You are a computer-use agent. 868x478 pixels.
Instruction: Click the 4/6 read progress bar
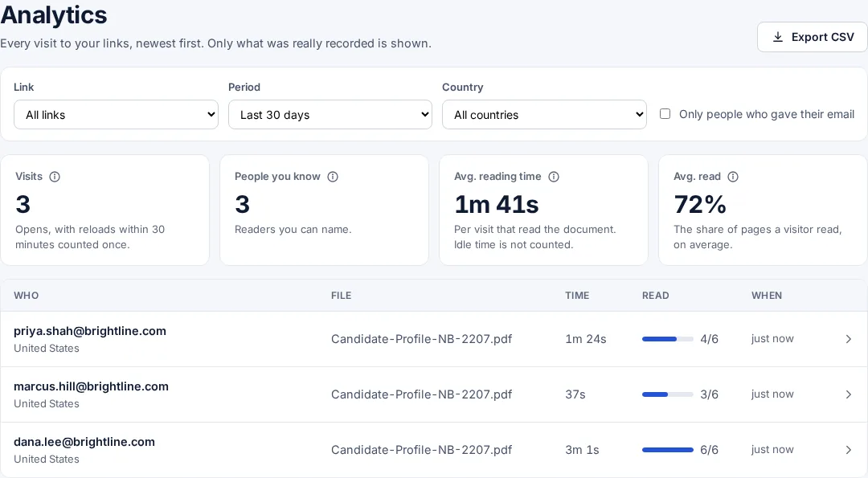click(668, 339)
